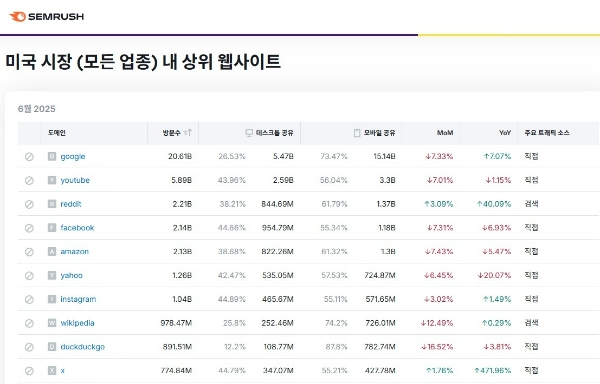Screen dimensions: 600x384
Task: Open the youtube domain link
Action: click(75, 180)
